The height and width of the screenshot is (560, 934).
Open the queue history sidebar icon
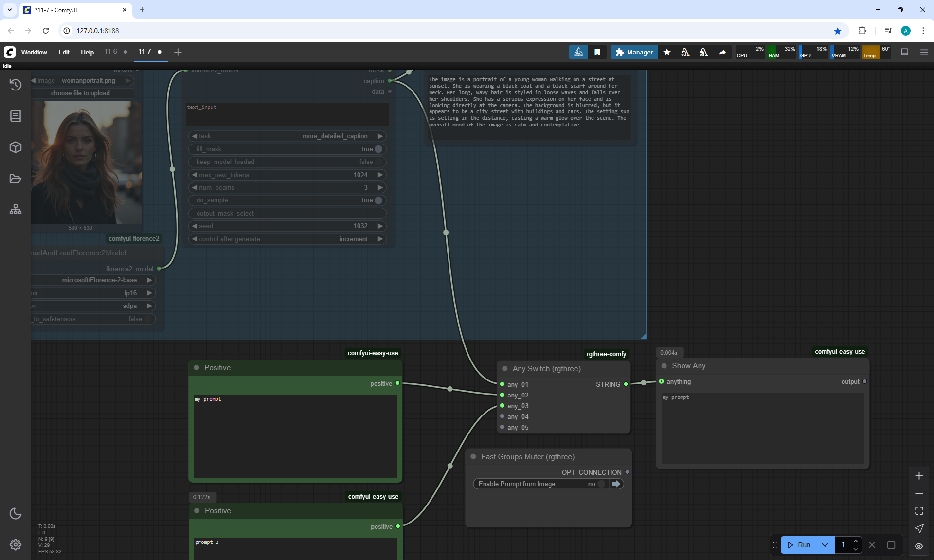[16, 85]
